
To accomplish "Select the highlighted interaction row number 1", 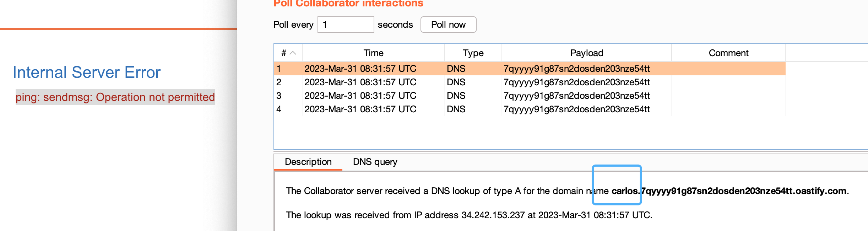I will (x=279, y=69).
